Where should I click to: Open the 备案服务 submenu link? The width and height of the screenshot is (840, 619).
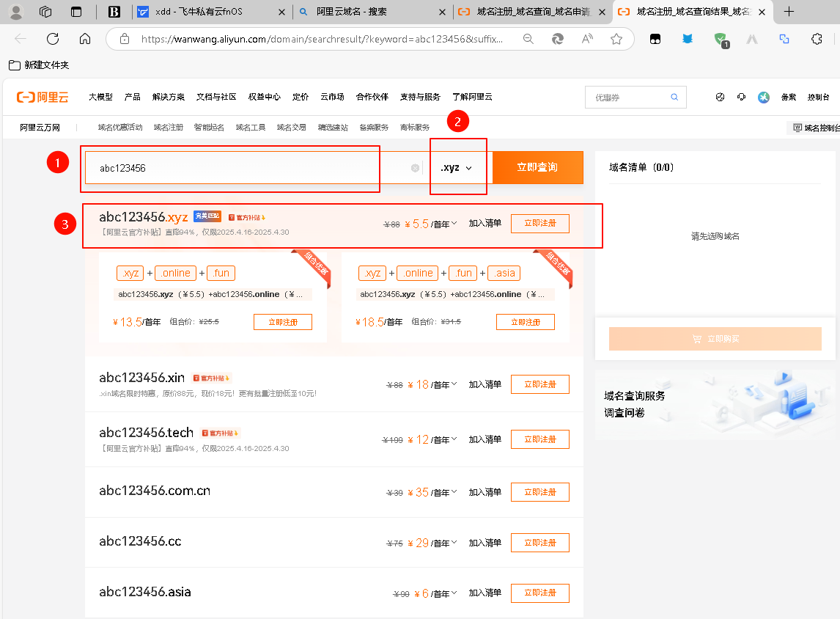(374, 128)
